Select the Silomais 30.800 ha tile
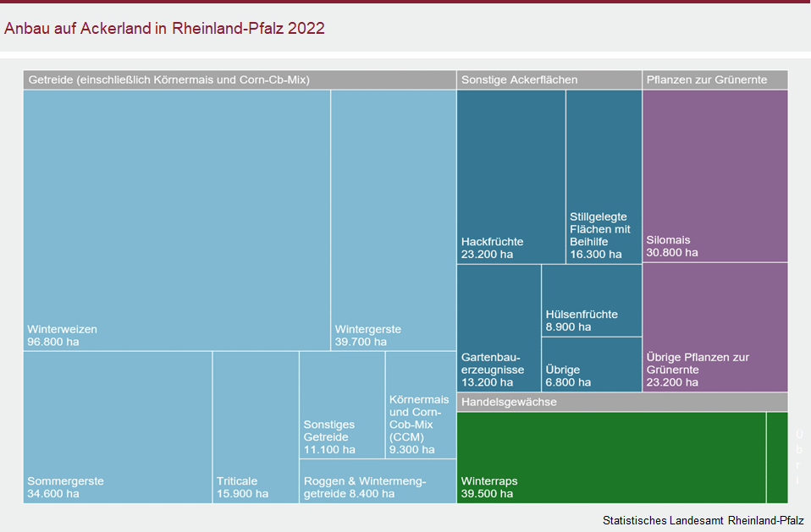This screenshot has height=532, width=811. click(715, 176)
